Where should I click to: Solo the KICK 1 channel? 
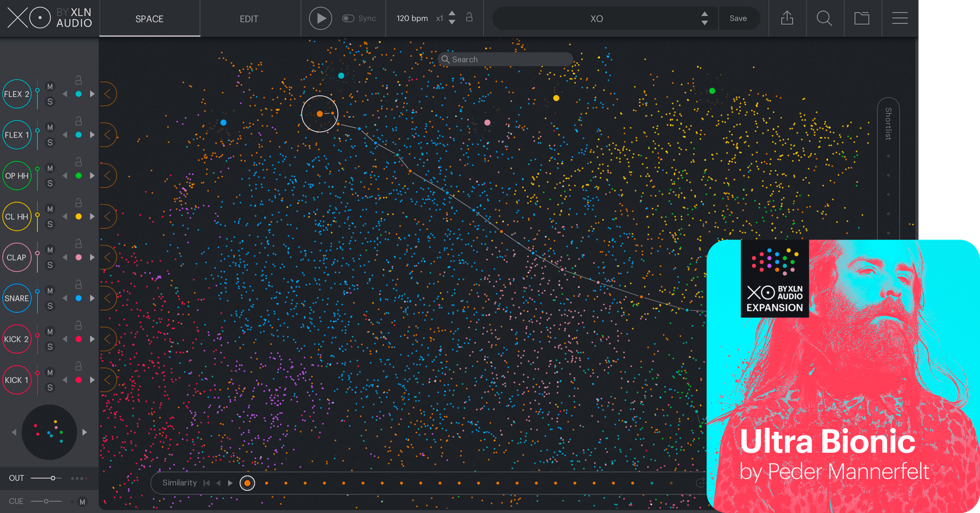(50, 387)
